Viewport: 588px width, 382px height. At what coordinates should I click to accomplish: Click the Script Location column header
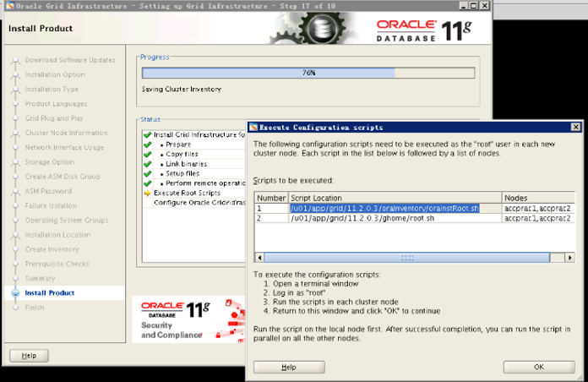point(395,198)
